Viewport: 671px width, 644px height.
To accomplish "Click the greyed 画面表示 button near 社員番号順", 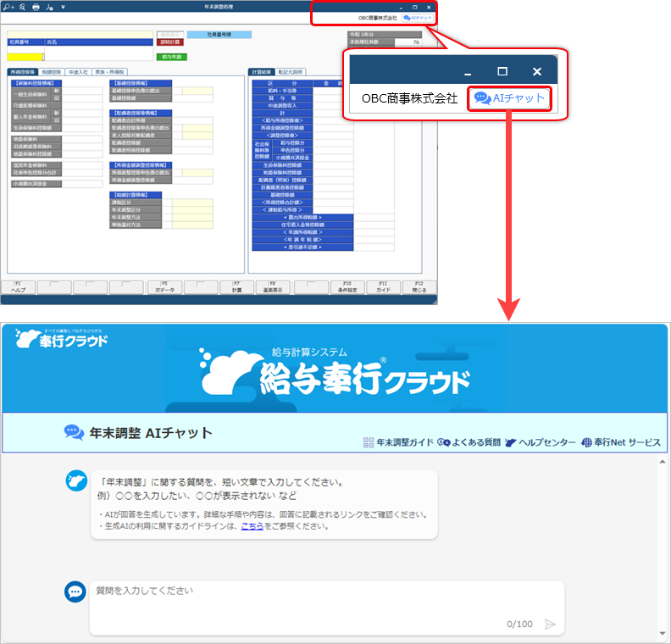I will tap(170, 35).
